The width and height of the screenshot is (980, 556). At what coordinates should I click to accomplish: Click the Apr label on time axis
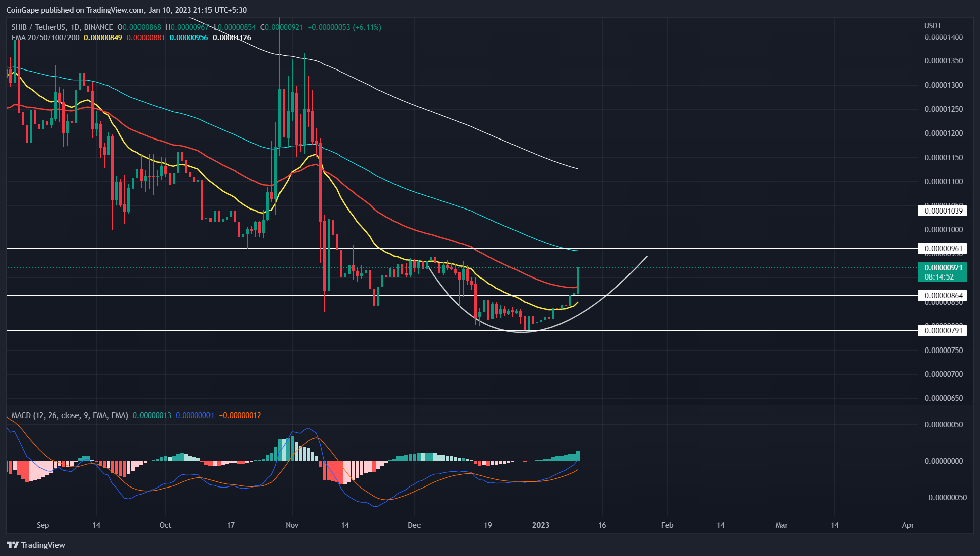coord(908,525)
